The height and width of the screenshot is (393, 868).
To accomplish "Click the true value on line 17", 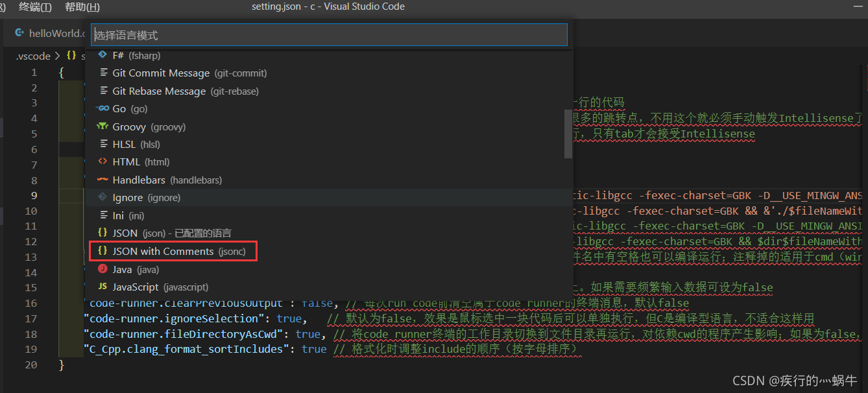I will click(x=289, y=318).
